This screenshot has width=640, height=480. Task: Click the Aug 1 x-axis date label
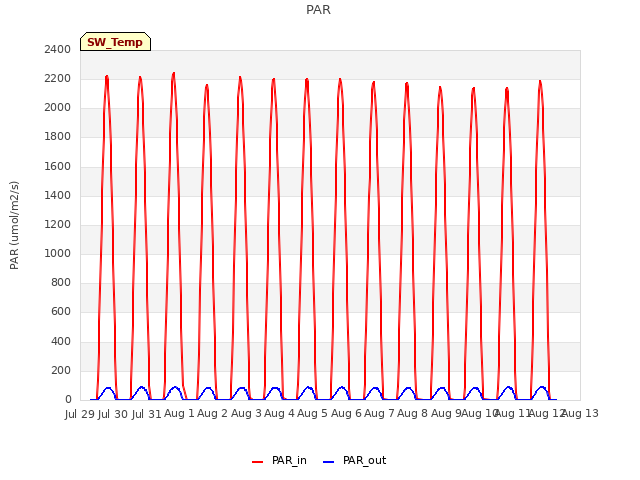point(179,413)
